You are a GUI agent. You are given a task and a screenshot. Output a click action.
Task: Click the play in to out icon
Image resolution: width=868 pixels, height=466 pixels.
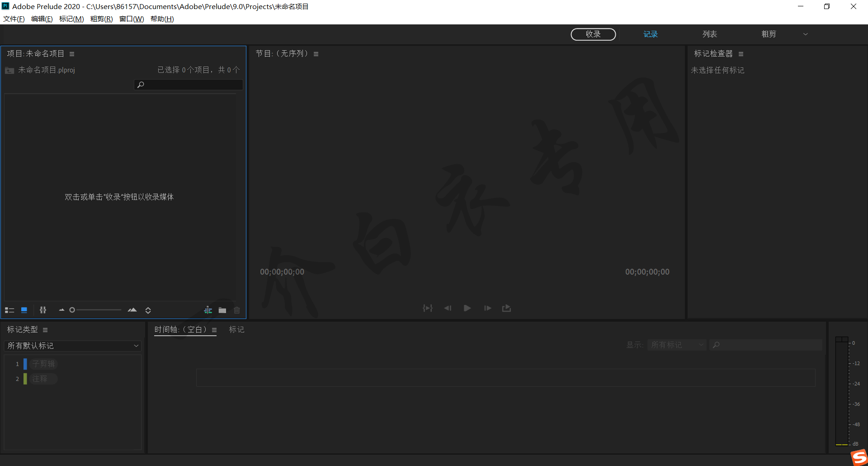coord(428,308)
